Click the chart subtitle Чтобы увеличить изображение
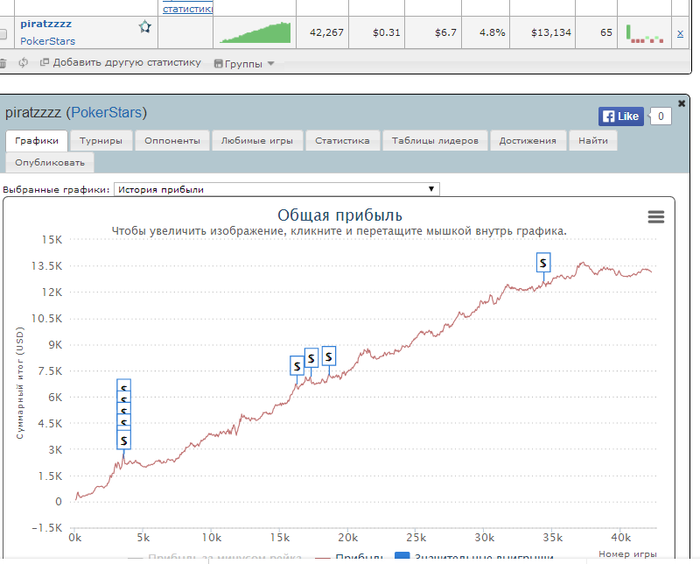Viewport: 700px width, 564px height. point(339,231)
